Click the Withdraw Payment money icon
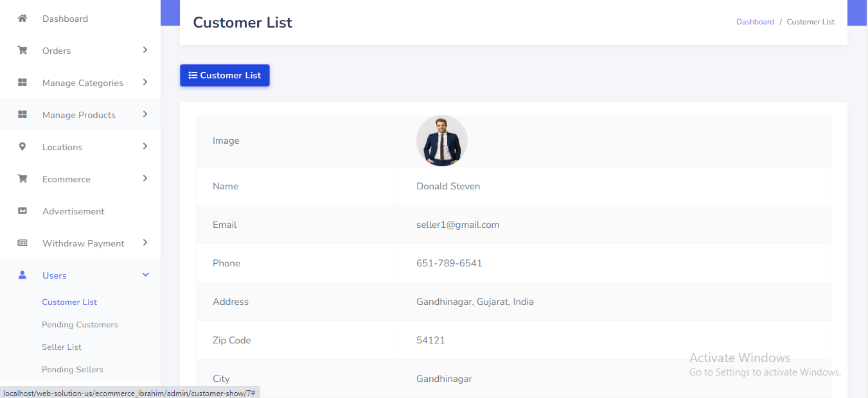 22,243
